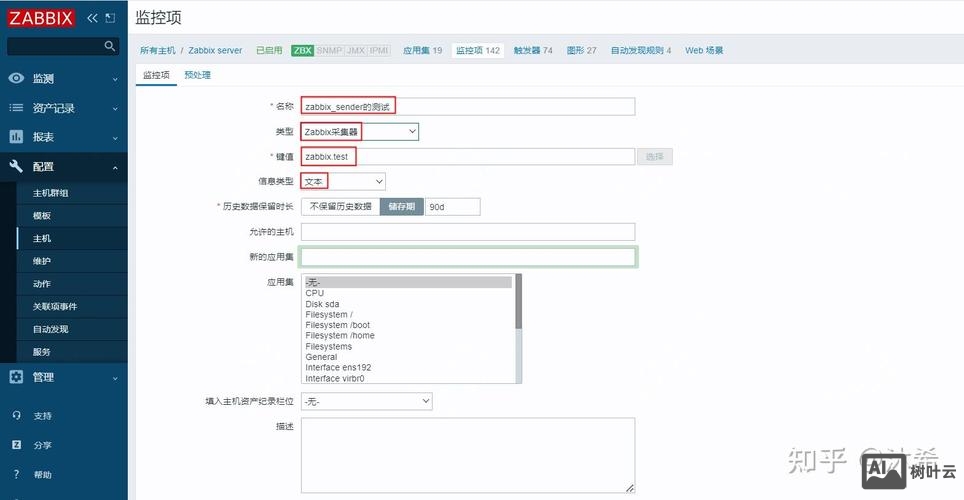Click the 已启用 status link

pyautogui.click(x=269, y=50)
